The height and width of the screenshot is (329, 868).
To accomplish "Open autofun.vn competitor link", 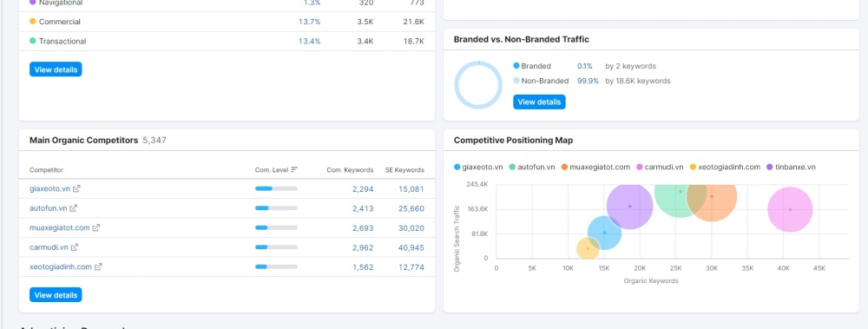I will click(x=48, y=208).
